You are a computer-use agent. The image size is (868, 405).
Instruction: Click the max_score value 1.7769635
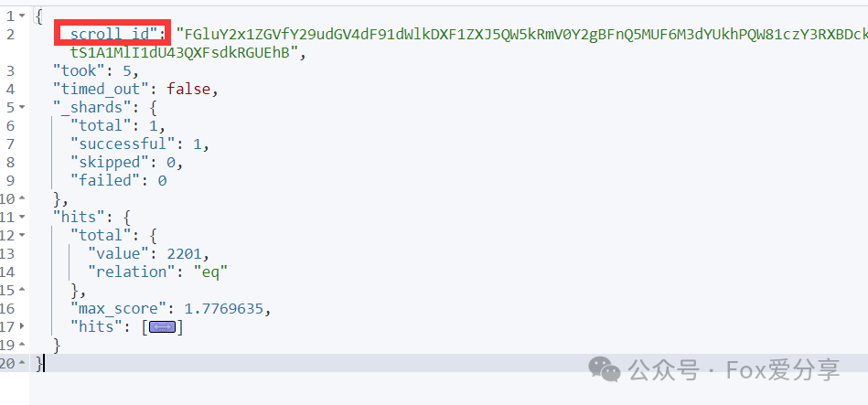(x=224, y=308)
